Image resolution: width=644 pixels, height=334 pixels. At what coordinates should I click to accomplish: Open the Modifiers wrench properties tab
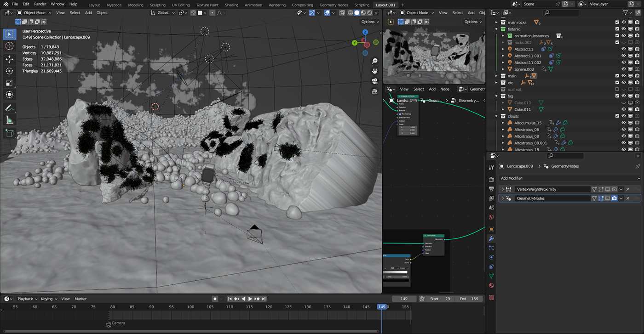(491, 238)
